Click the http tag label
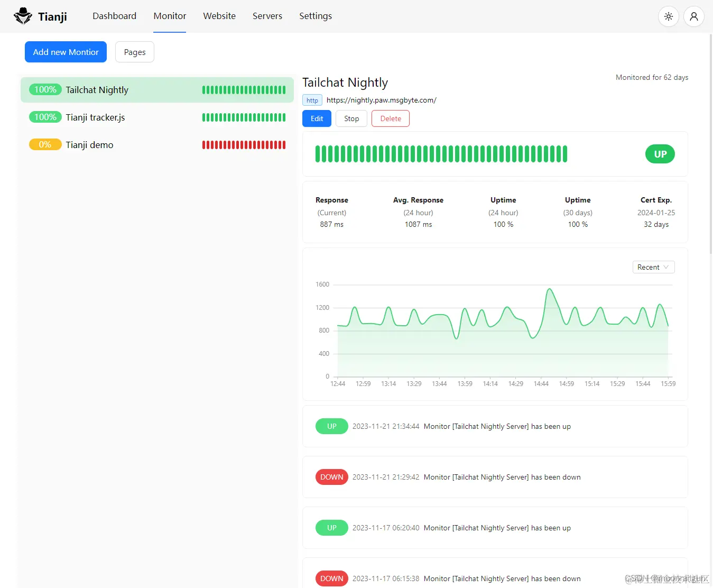The image size is (713, 588). (x=312, y=100)
